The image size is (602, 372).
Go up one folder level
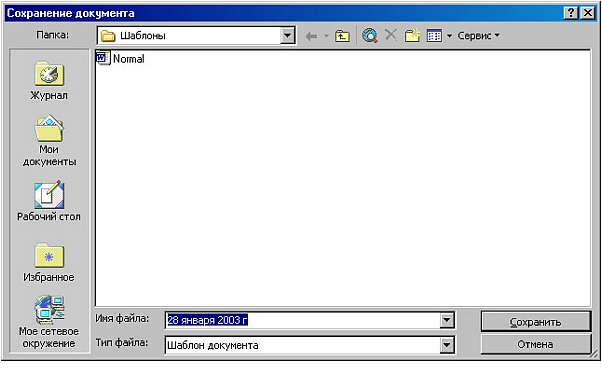[x=342, y=36]
